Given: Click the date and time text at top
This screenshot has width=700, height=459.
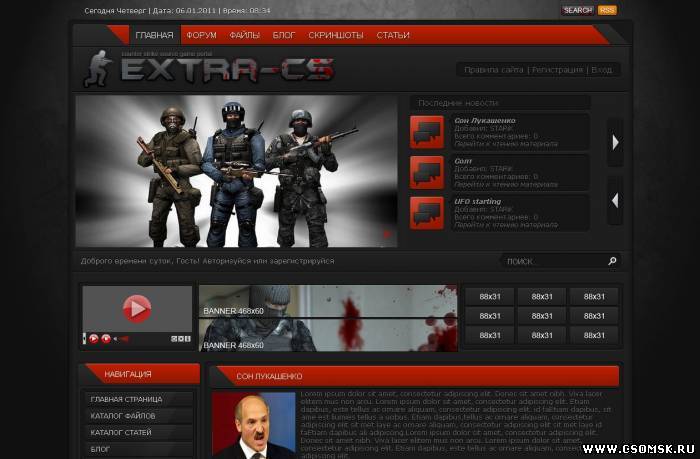Looking at the screenshot, I should tap(177, 10).
